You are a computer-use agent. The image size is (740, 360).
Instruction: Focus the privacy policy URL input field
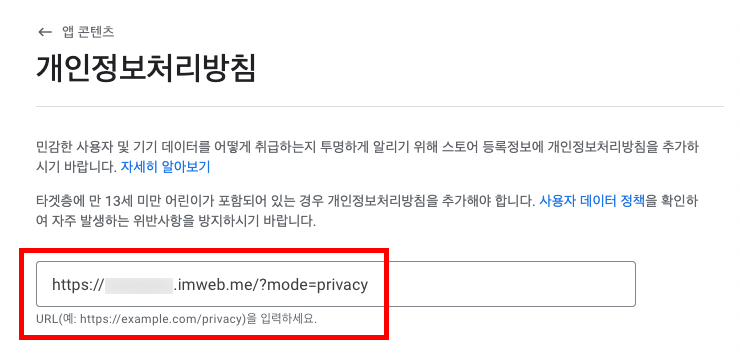click(336, 284)
